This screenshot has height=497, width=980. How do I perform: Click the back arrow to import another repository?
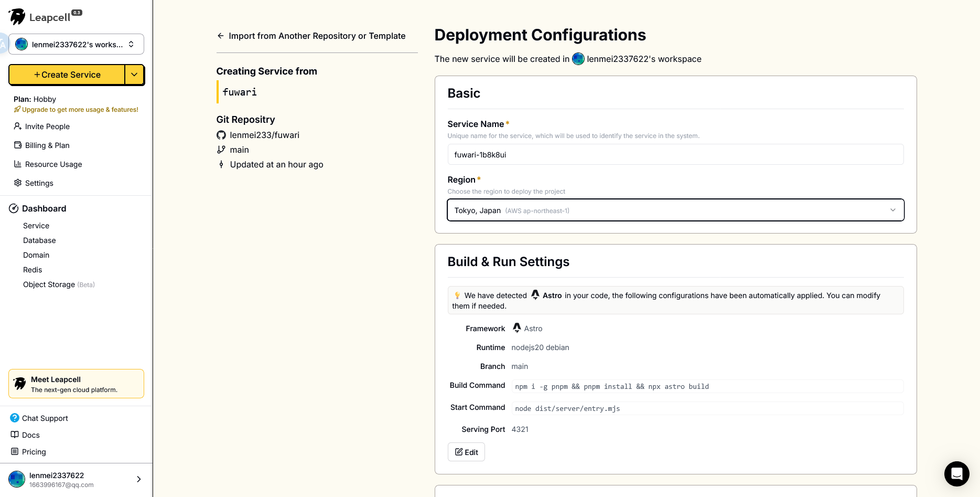coord(221,36)
